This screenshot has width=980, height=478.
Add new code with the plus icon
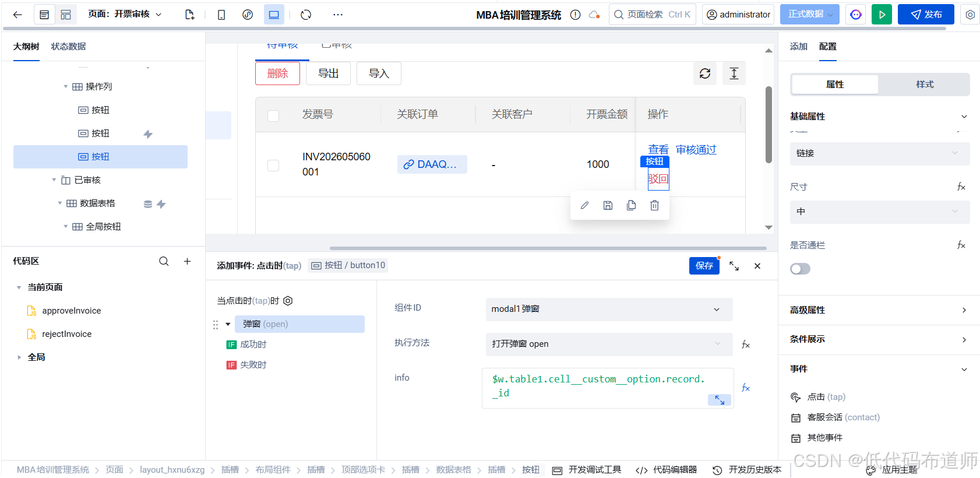[187, 261]
